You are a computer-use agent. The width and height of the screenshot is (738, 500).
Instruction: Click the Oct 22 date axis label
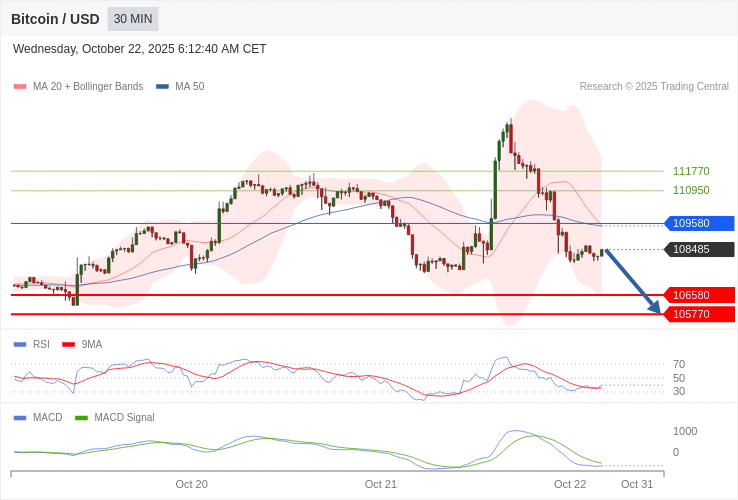(x=570, y=484)
